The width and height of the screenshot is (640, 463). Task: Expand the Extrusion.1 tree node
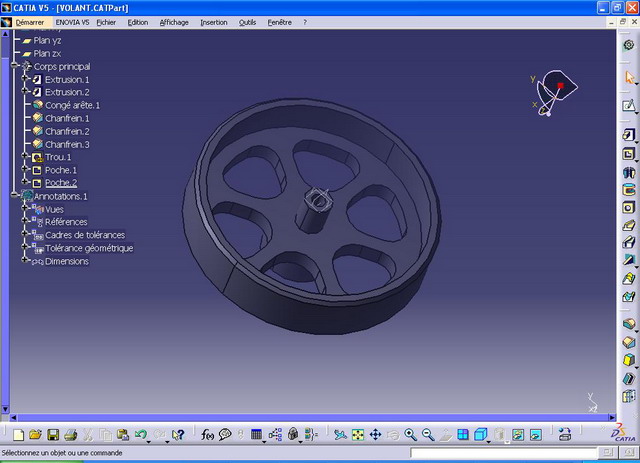click(26, 79)
